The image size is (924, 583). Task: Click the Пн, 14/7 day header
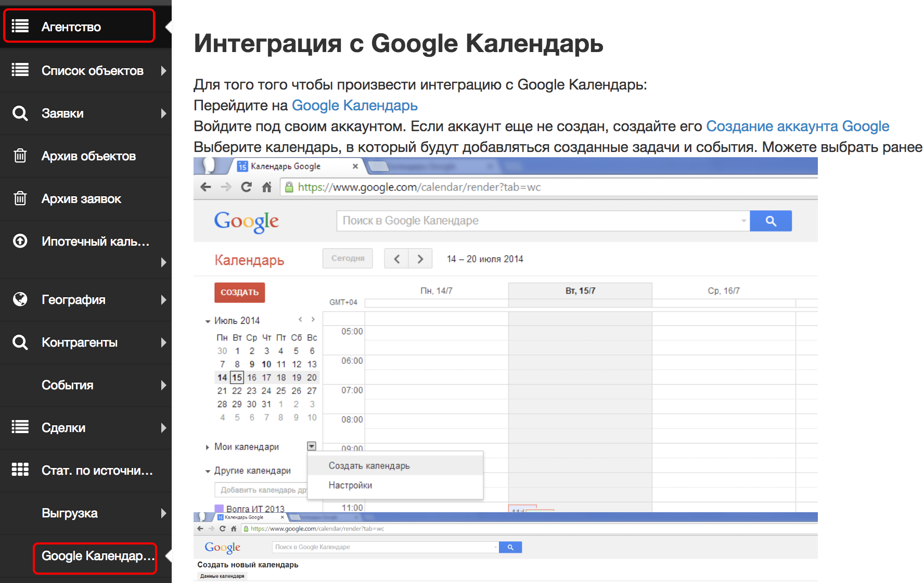click(437, 291)
